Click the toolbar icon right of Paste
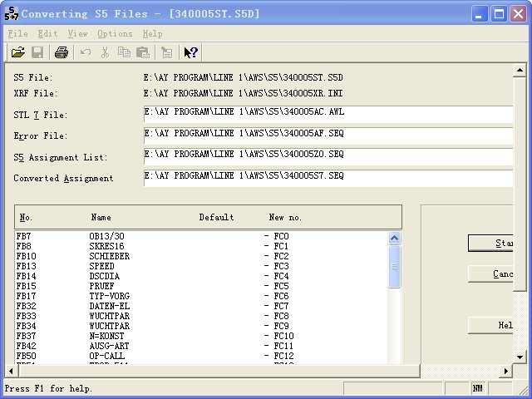The width and height of the screenshot is (532, 399). [x=167, y=52]
